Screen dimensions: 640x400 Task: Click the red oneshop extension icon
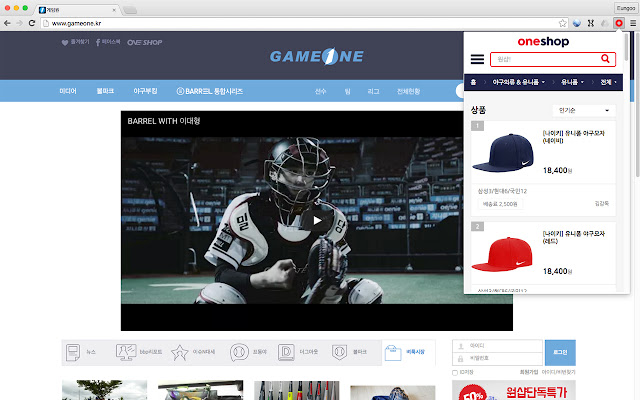pos(619,23)
